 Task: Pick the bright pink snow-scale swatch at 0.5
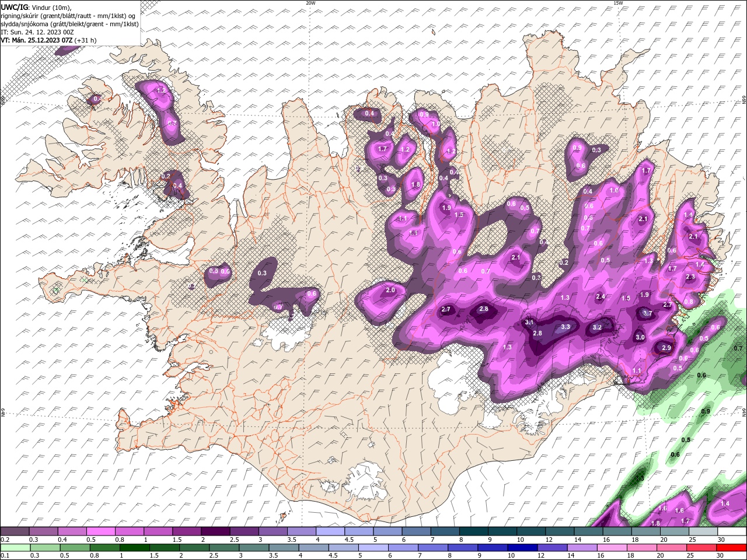(x=100, y=531)
